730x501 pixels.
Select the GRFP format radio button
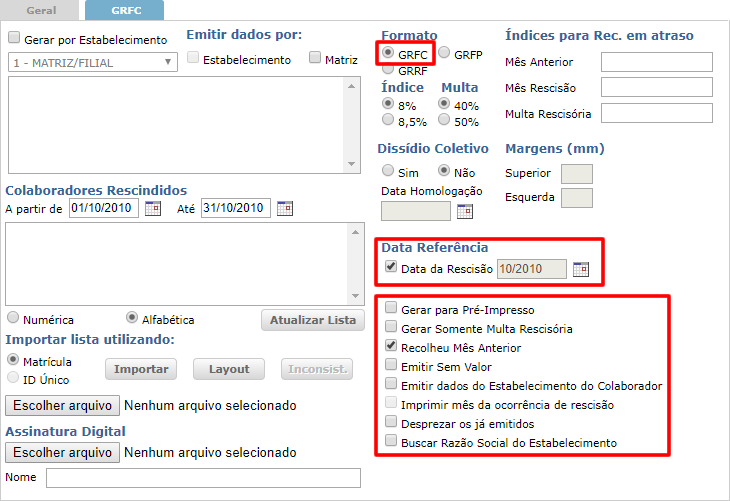[445, 53]
